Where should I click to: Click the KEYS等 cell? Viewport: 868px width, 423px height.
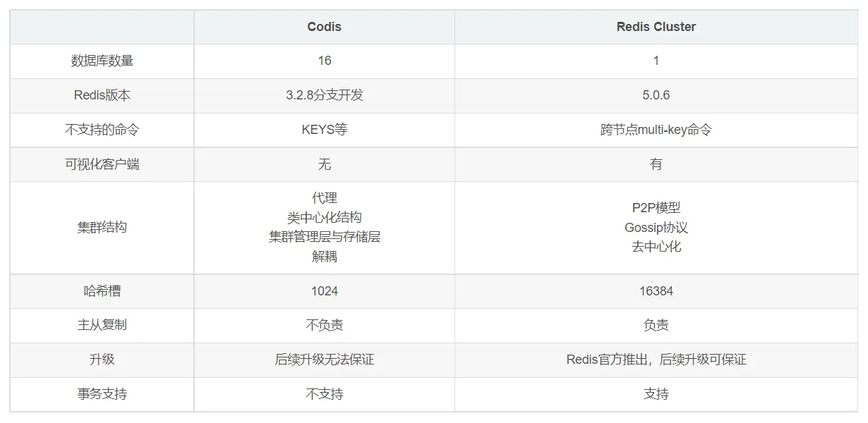coord(325,130)
